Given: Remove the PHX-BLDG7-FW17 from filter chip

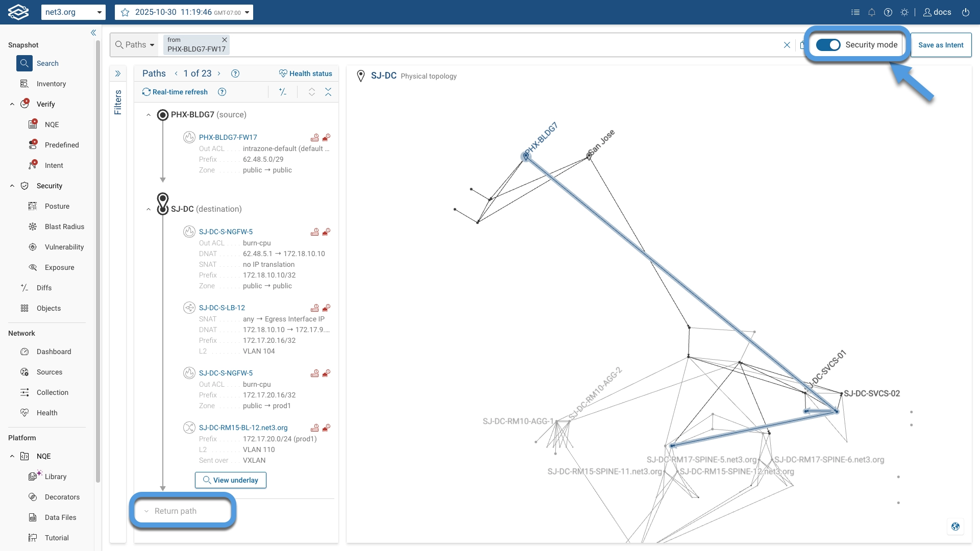Looking at the screenshot, I should click(224, 40).
